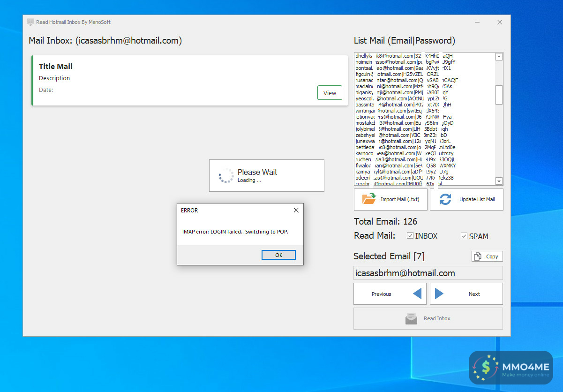Open the Title Mail message with View
The width and height of the screenshot is (563, 392).
pos(330,93)
